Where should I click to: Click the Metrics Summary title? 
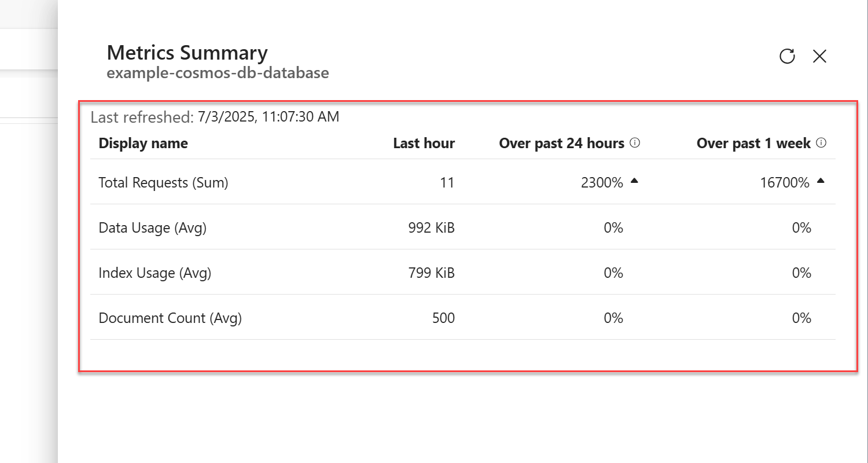point(186,52)
